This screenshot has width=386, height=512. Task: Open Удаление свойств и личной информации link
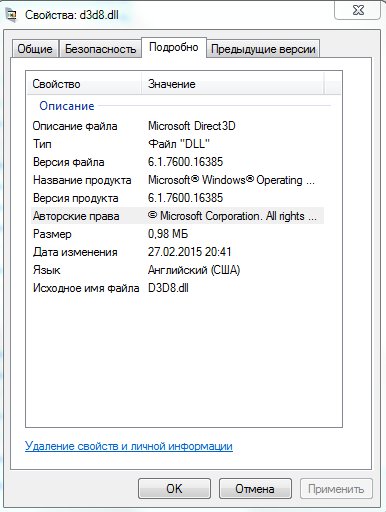[129, 446]
